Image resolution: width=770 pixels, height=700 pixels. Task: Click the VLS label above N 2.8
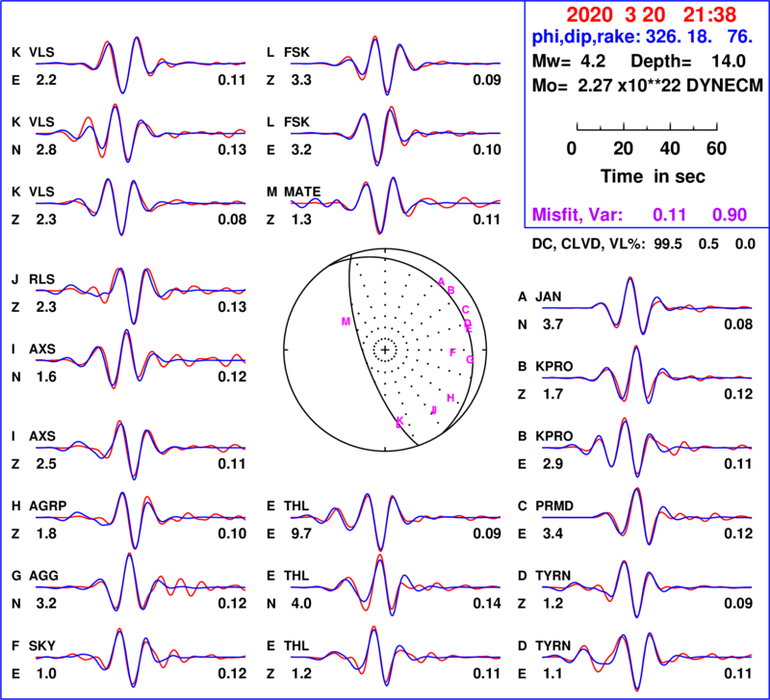point(41,122)
